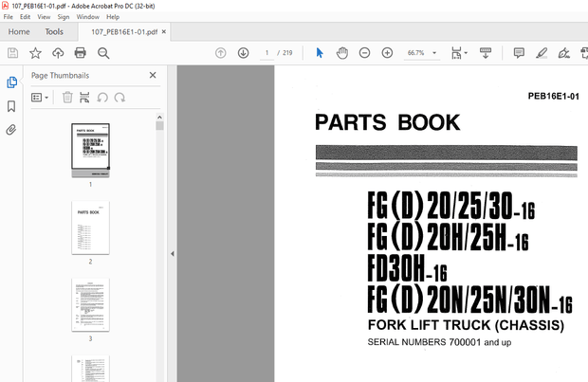Screen dimensions: 588x382
Task: Click the Save file icon
Action: coord(12,53)
